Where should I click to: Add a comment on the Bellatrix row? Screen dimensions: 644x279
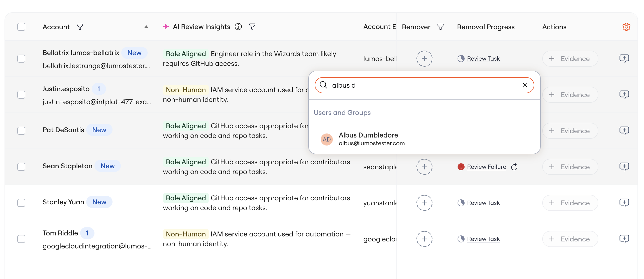(624, 59)
